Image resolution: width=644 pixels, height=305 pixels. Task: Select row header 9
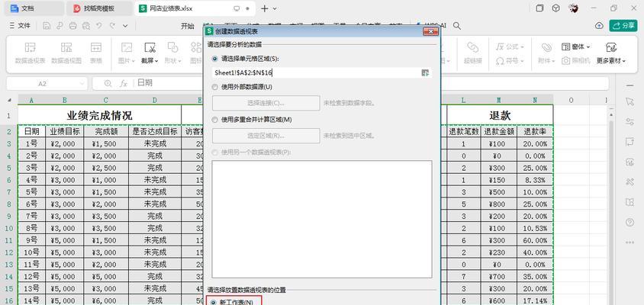(8, 216)
